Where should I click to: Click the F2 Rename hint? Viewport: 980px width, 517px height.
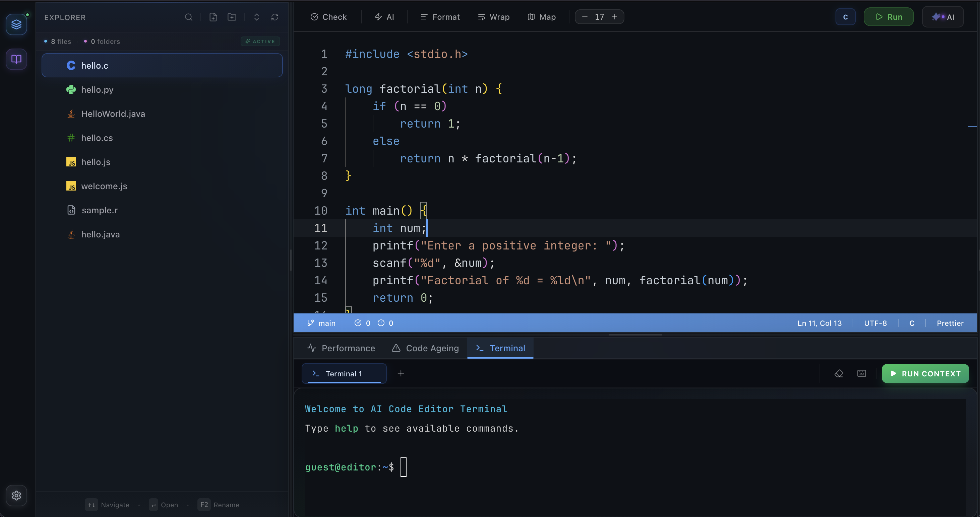[219, 505]
